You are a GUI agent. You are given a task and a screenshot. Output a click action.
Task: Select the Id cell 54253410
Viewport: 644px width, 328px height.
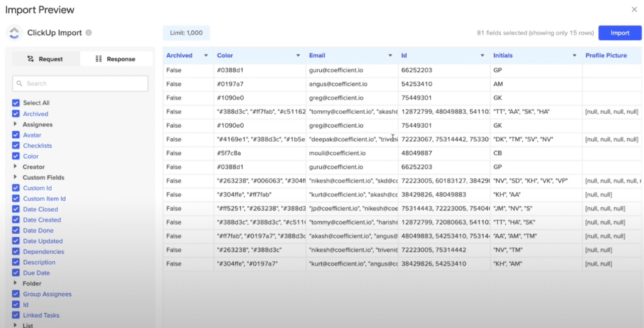[444, 84]
